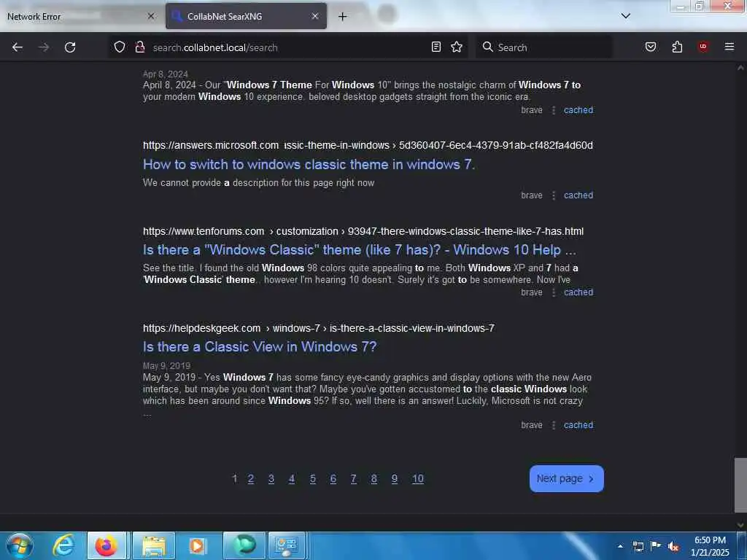Open the tracking protection shield icon
Viewport: 747px width, 560px height.
click(120, 47)
